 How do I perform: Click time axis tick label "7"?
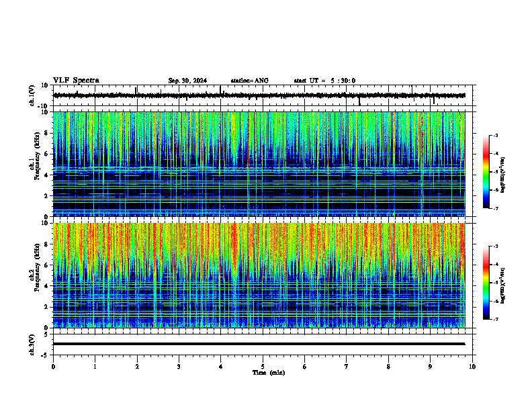click(347, 367)
